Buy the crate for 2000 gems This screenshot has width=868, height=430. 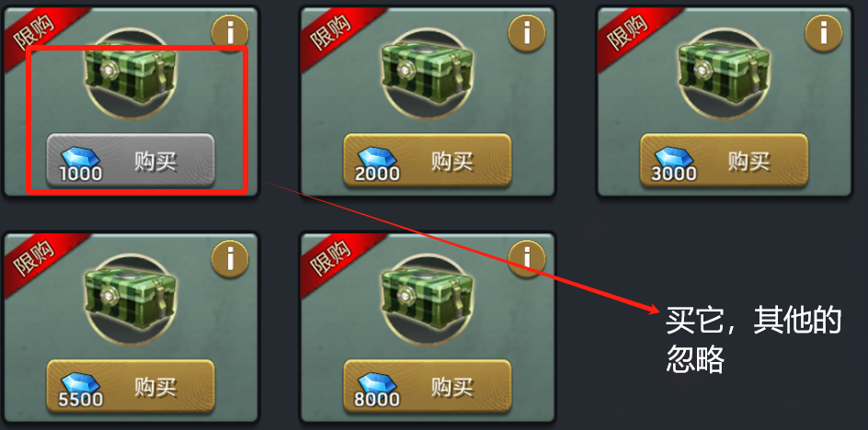(x=427, y=160)
